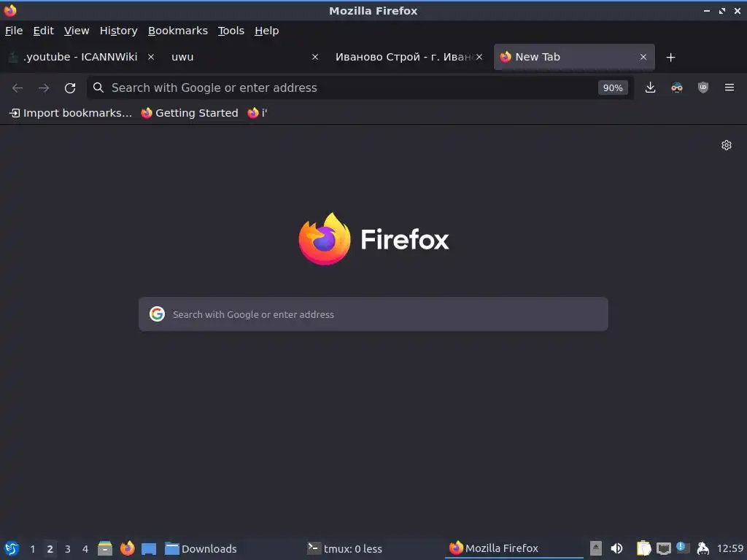Click the tray icon beside the clock
The image size is (747, 560).
tap(703, 548)
